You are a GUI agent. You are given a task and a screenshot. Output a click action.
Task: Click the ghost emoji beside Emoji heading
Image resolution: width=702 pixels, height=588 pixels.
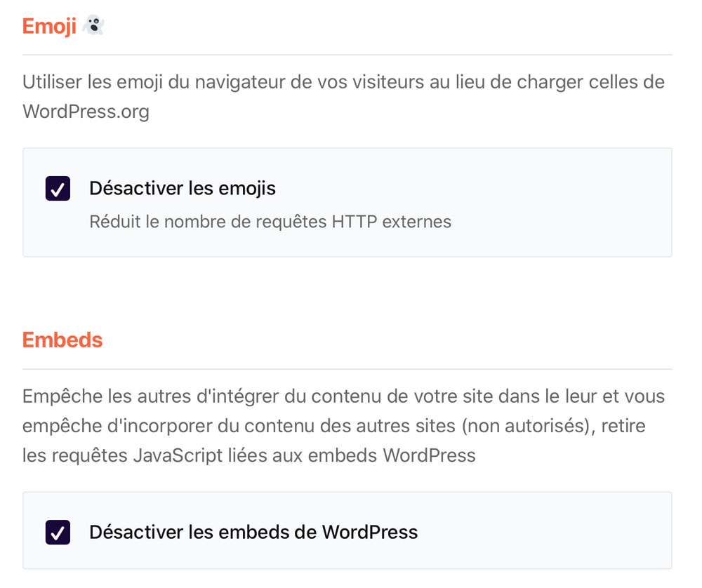93,25
